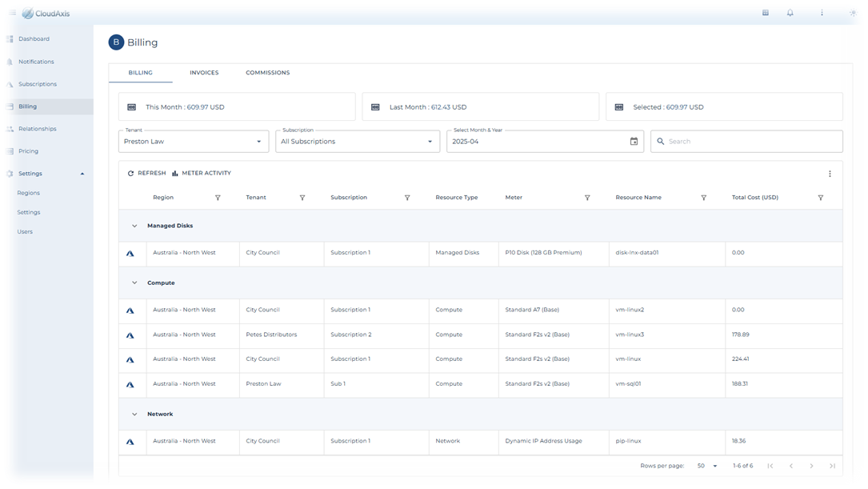Click Azure icon on vm-linux2 row

point(130,311)
